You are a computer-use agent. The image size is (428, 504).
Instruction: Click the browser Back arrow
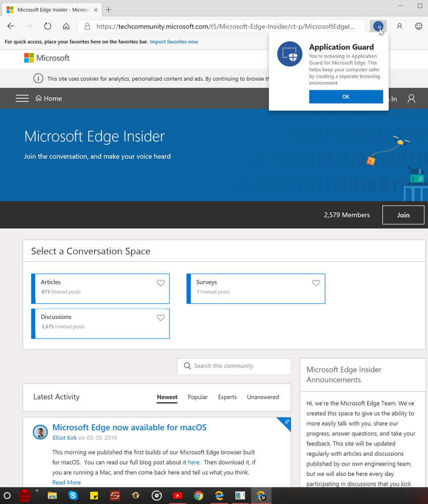click(11, 26)
